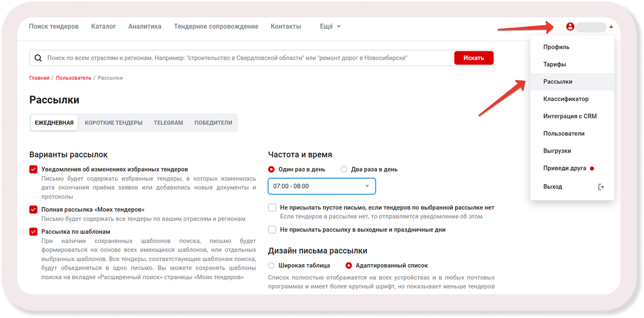Select Выгрузки in the user menu

pos(572,151)
